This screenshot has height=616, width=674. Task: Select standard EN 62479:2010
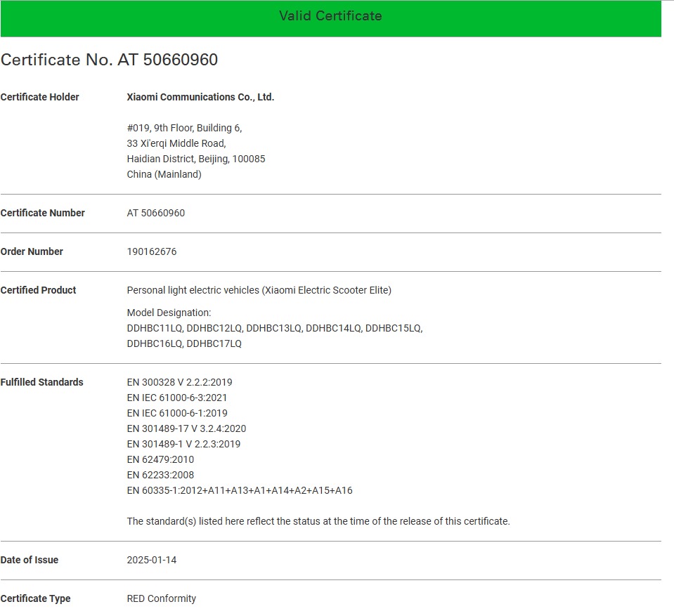160,459
